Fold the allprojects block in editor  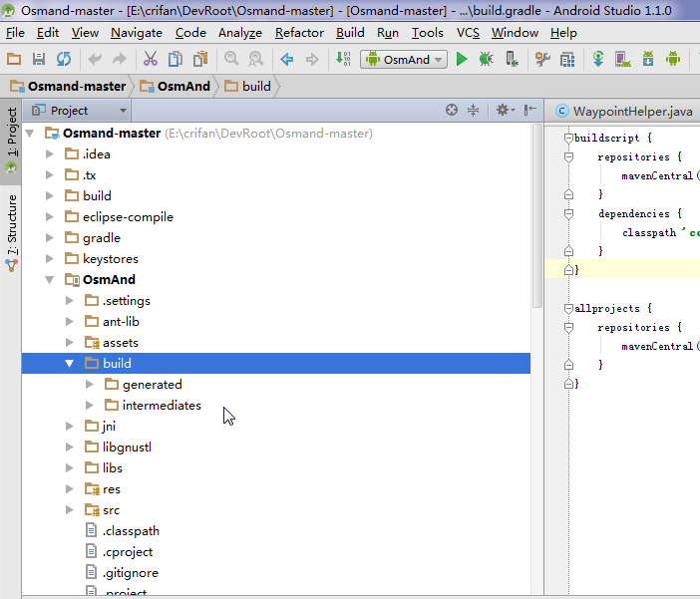click(x=568, y=308)
